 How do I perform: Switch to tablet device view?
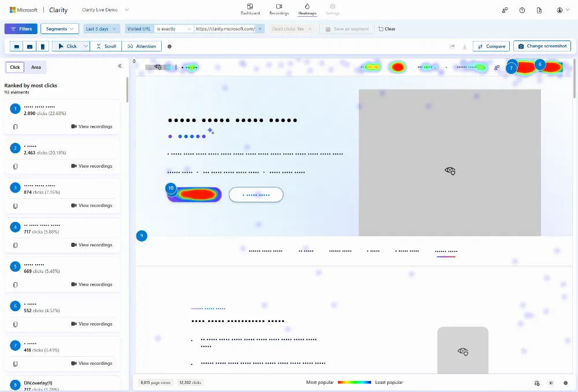point(30,46)
